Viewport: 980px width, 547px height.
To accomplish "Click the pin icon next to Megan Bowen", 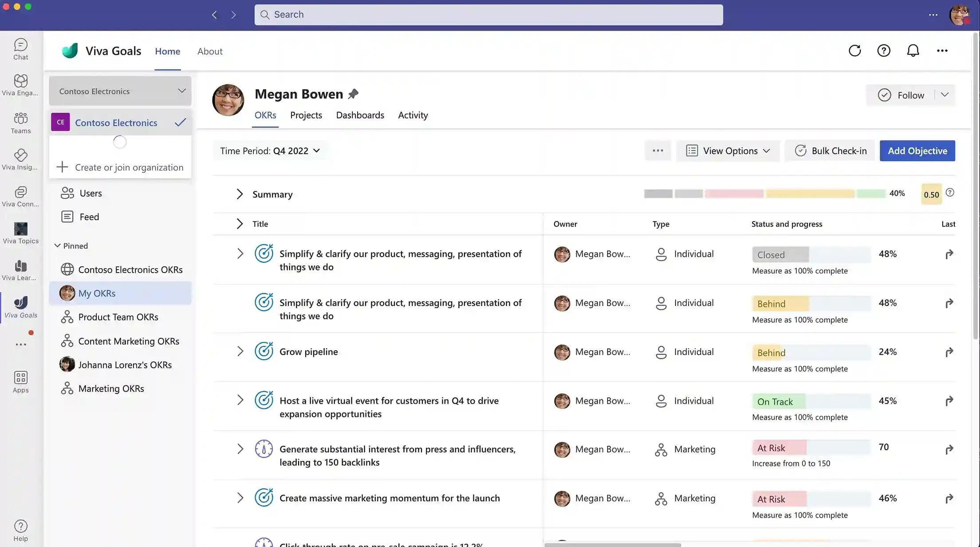I will (353, 94).
